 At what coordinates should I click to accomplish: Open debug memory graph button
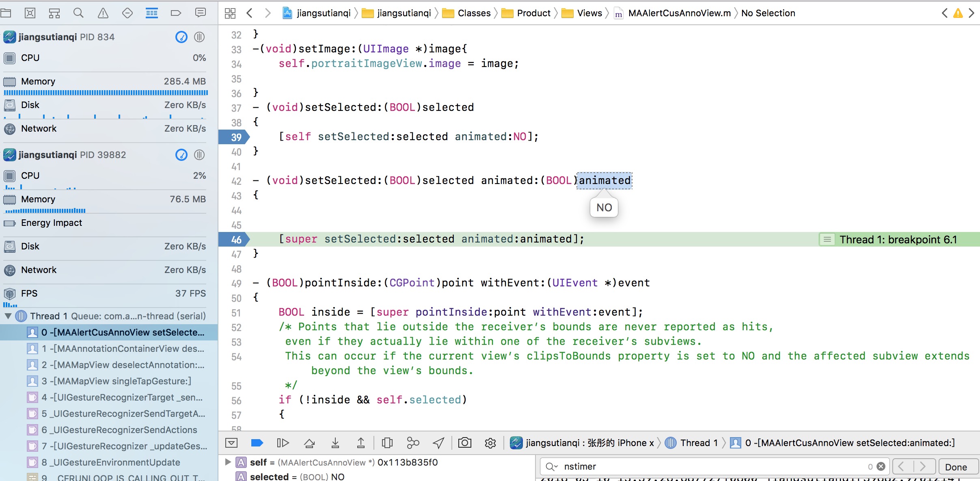pyautogui.click(x=413, y=443)
